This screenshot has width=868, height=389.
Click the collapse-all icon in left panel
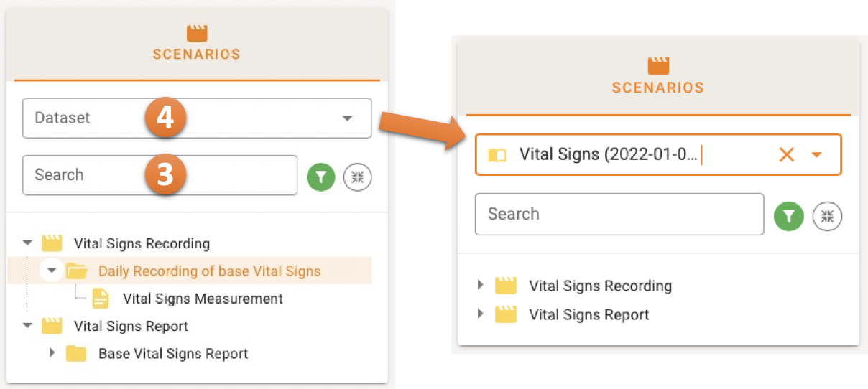point(357,177)
